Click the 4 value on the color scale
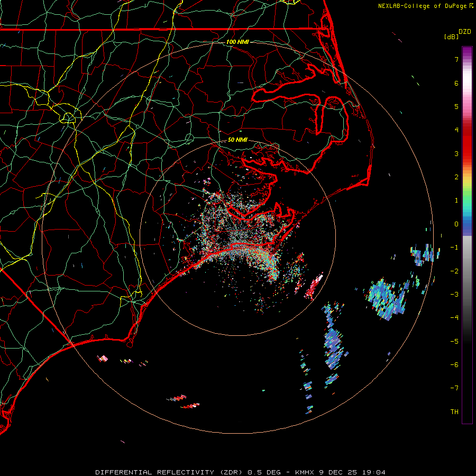Viewport: 476px width, 476px height. 456,130
